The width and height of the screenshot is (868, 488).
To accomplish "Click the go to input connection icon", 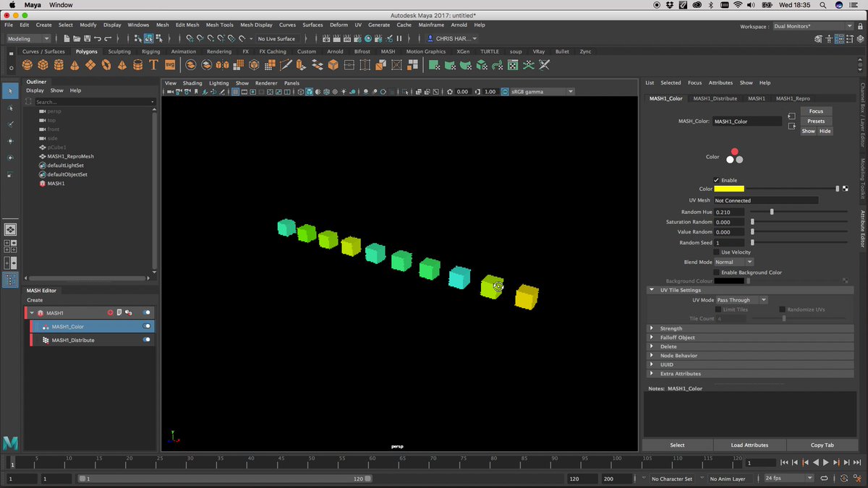I will coord(792,116).
